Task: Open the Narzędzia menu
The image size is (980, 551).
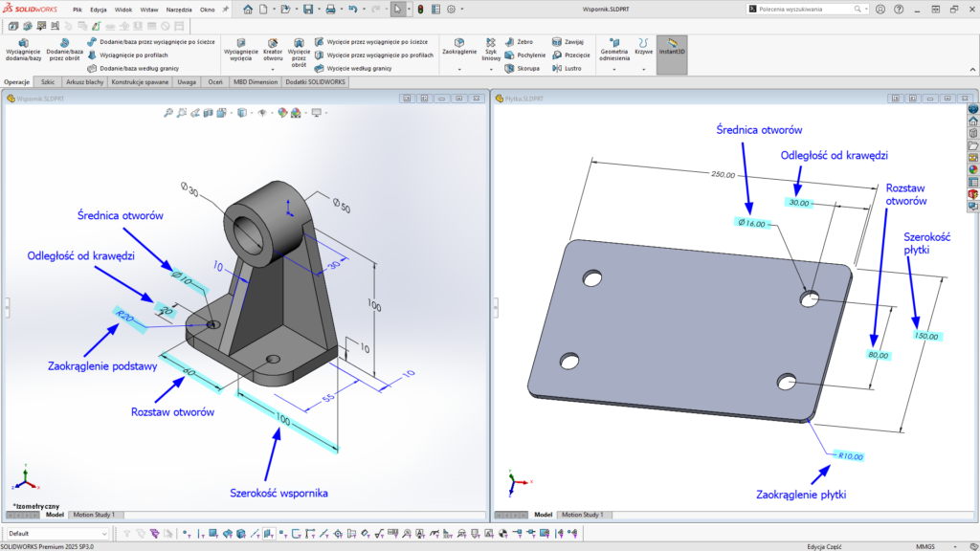Action: (179, 10)
